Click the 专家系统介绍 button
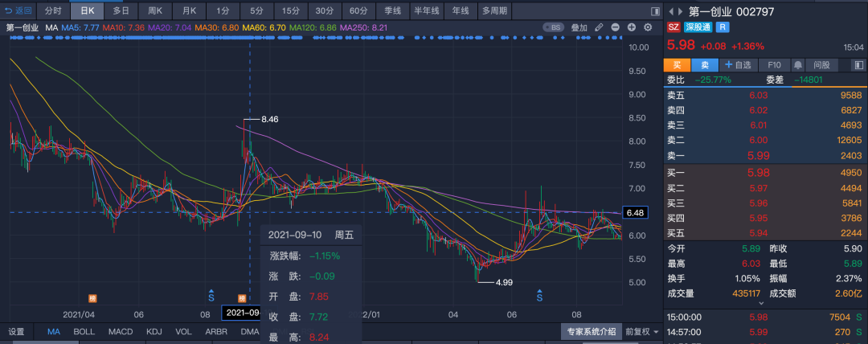This screenshot has height=344, width=868. tap(591, 332)
